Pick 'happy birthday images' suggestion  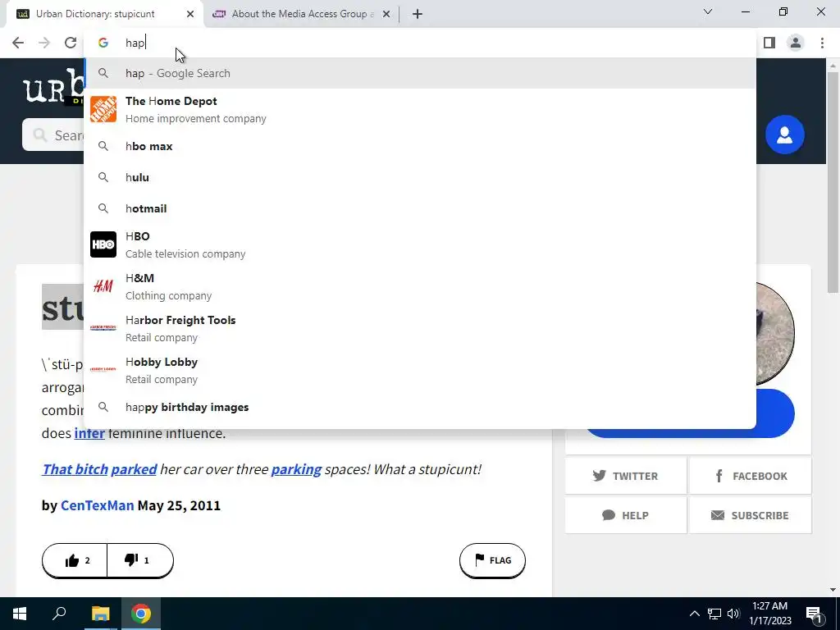point(420,407)
